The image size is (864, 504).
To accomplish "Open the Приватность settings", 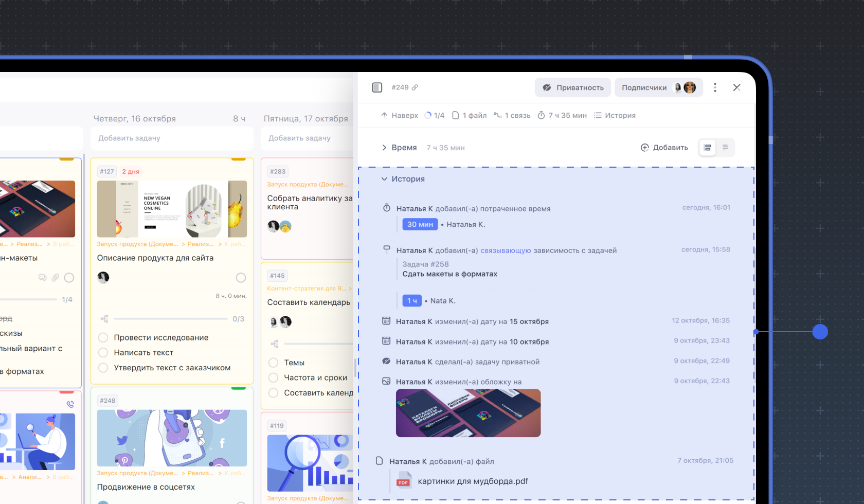I will 573,87.
